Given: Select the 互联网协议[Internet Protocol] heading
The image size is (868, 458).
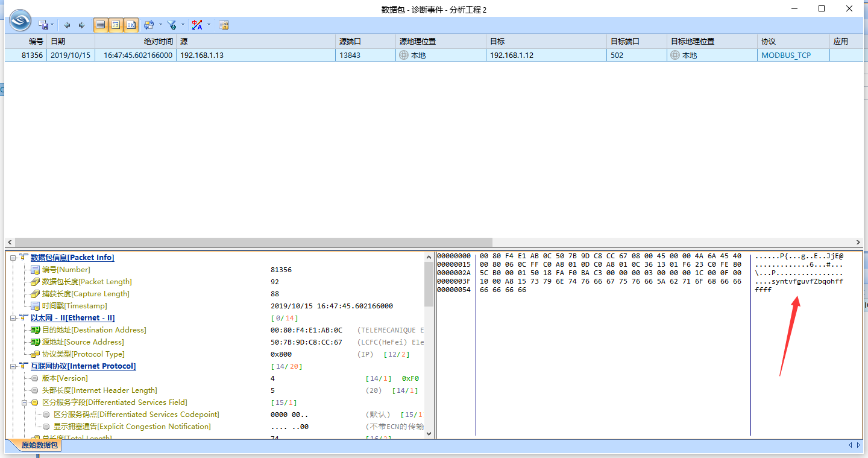Looking at the screenshot, I should (x=83, y=366).
